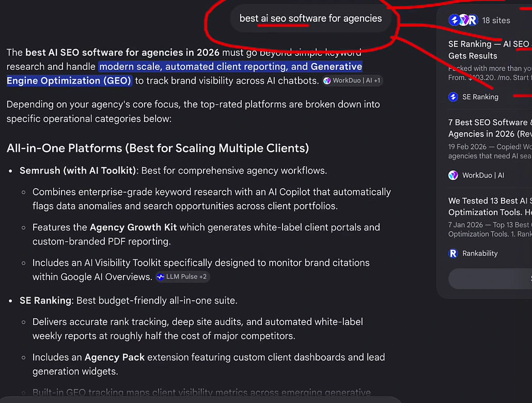532x403 pixels.
Task: Open the 7 Best SEO Software article link
Action: pyautogui.click(x=490, y=128)
